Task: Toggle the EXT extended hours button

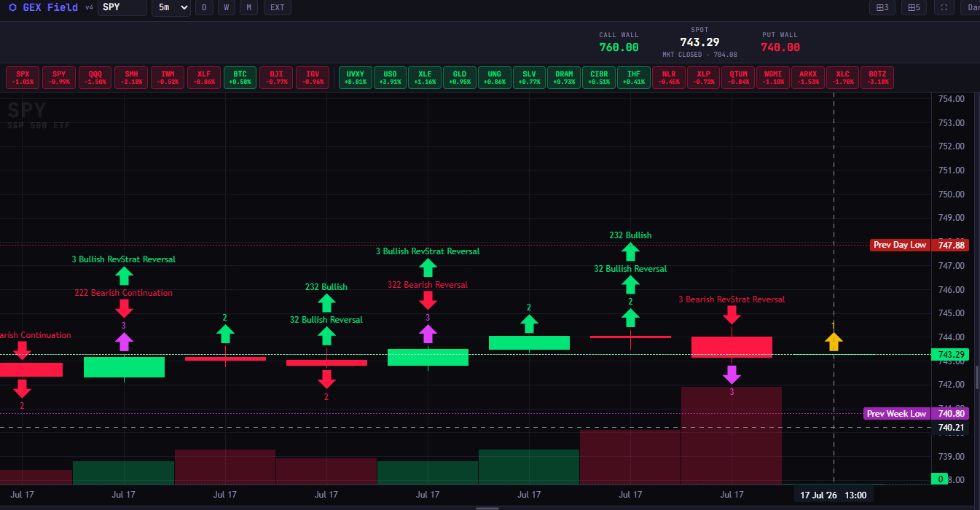Action: coord(277,8)
